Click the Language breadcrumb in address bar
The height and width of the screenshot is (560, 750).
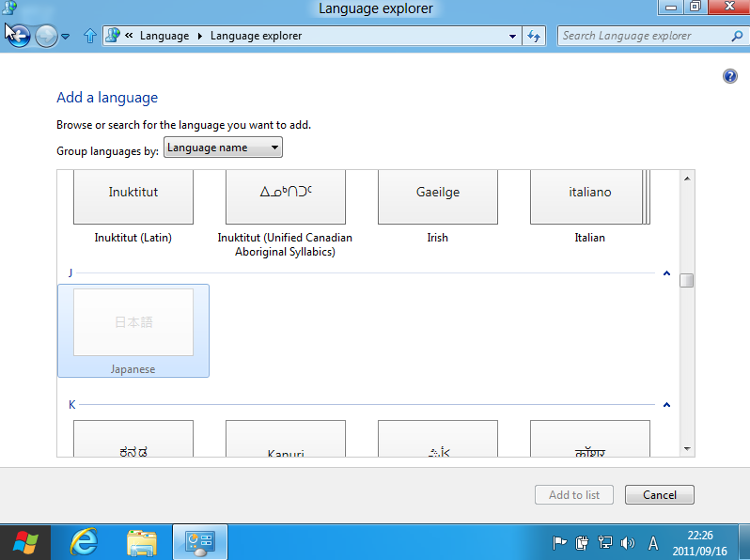click(164, 37)
